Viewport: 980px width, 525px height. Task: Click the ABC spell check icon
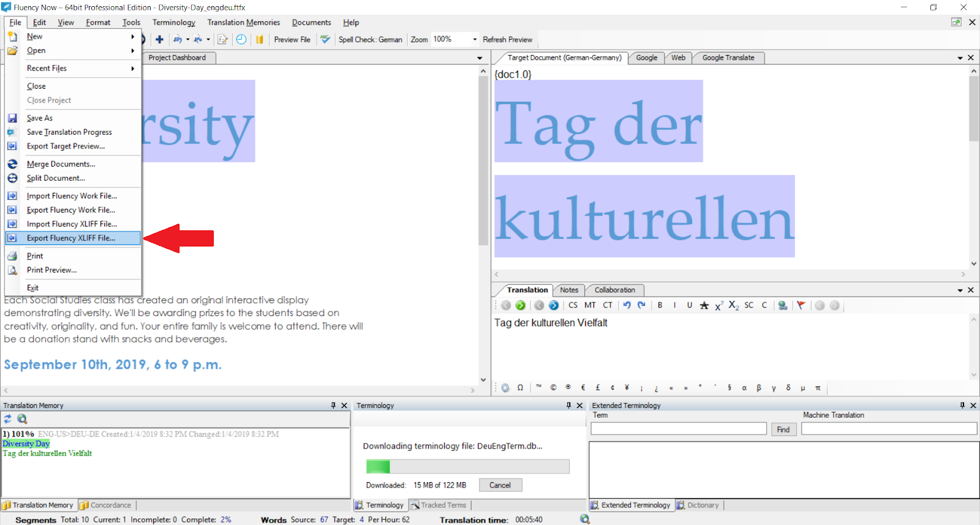coord(325,39)
